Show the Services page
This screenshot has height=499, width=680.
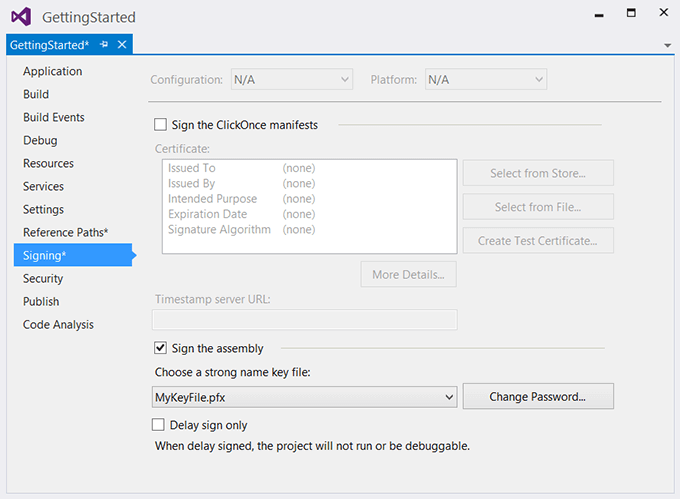click(43, 186)
